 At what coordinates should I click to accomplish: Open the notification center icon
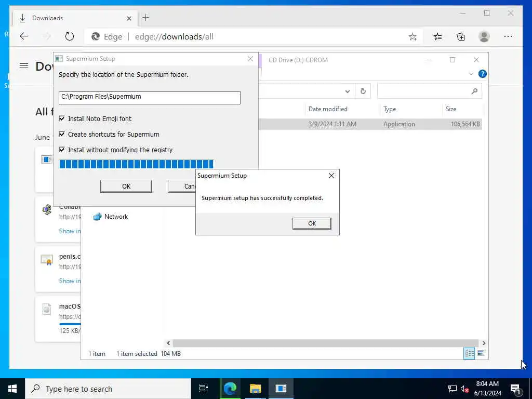click(515, 389)
